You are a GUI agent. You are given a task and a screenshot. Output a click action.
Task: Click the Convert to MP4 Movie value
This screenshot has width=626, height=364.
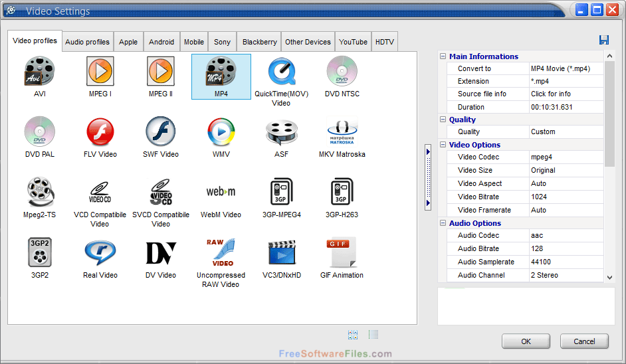point(566,68)
